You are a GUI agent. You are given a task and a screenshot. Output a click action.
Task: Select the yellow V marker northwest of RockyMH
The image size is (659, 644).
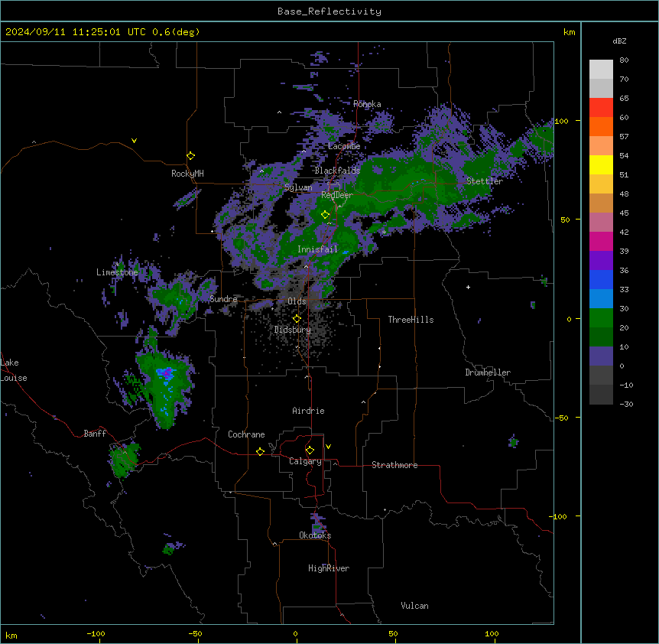(134, 141)
